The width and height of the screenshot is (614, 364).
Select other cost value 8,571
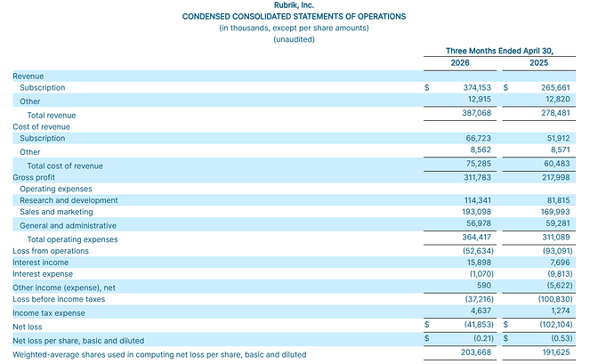[x=560, y=150]
